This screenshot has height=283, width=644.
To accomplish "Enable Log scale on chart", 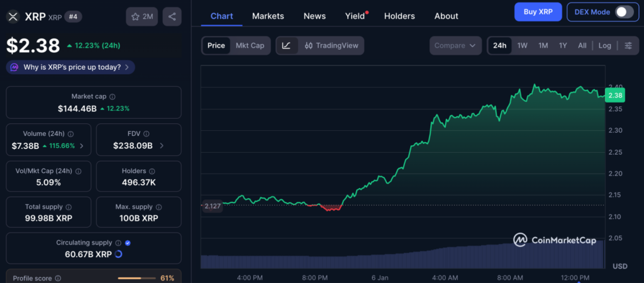I will [x=604, y=45].
